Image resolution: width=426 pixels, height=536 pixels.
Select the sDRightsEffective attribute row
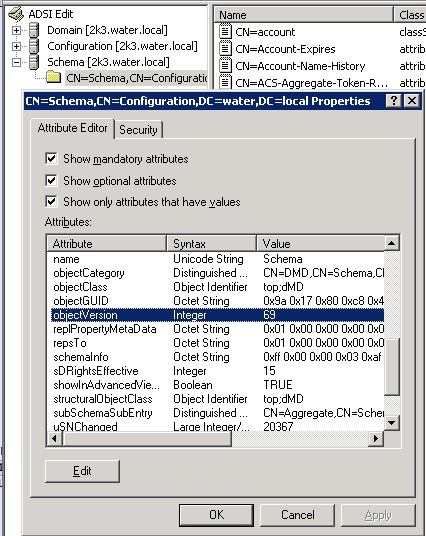(217, 371)
